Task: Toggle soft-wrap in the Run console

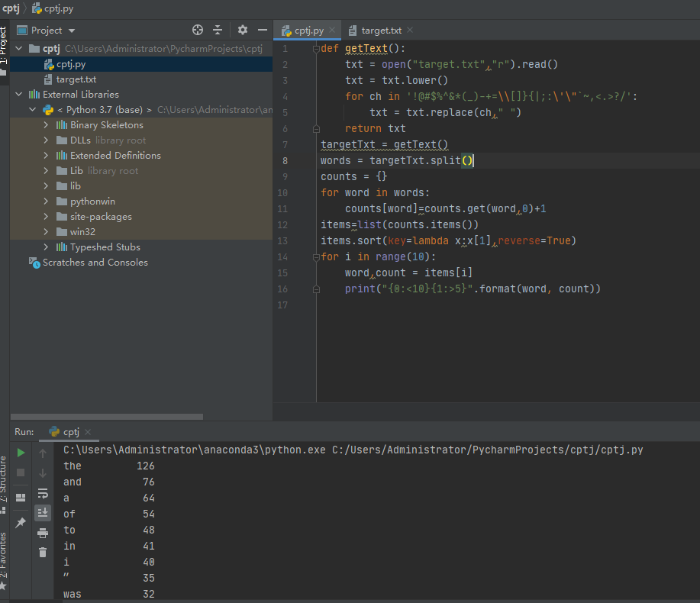Action: [43, 493]
